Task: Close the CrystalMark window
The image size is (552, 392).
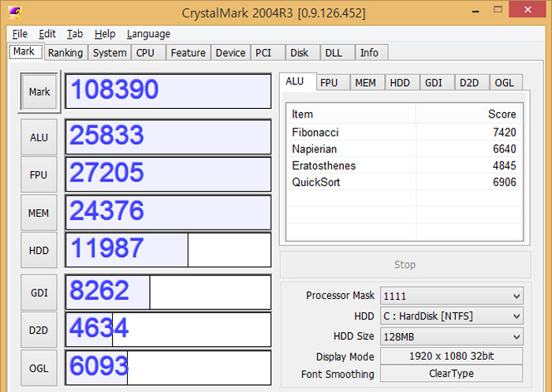Action: [528, 9]
